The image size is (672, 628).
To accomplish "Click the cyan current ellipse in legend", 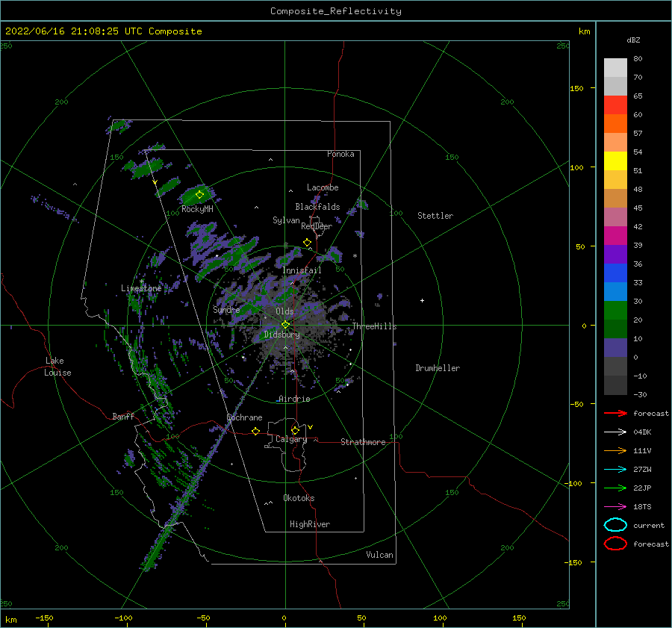I will click(615, 525).
